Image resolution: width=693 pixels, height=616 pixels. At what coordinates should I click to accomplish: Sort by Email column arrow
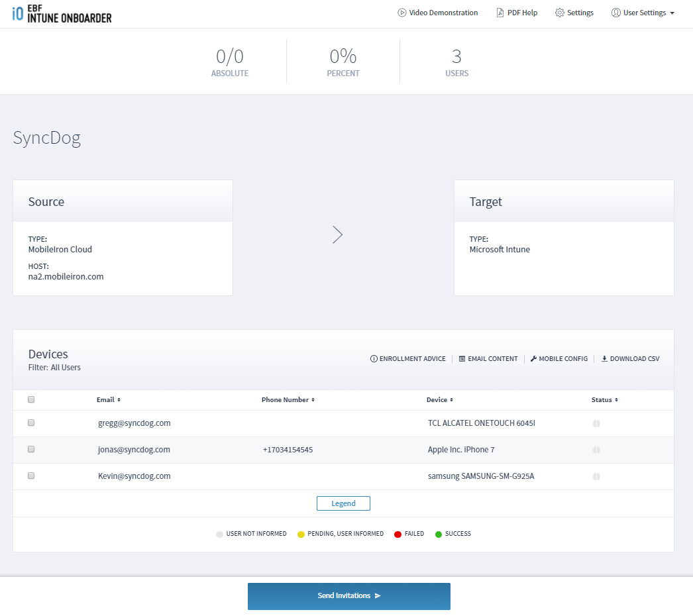119,400
